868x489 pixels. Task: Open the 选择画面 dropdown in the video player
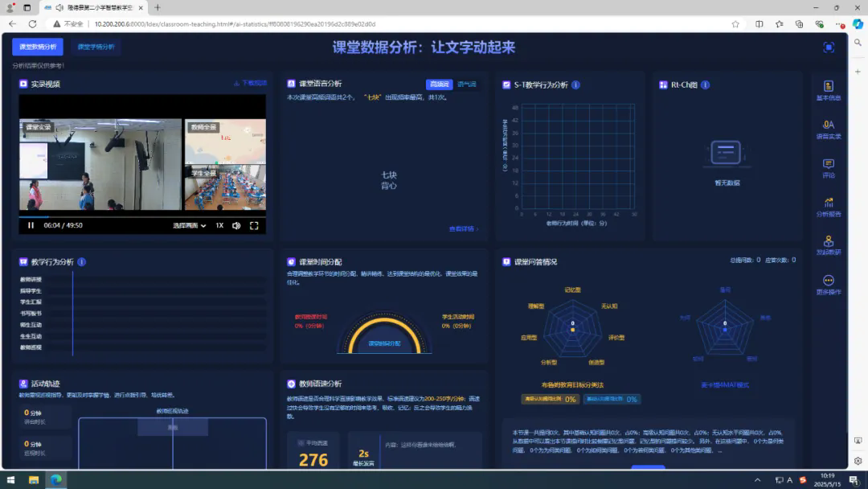[x=189, y=225]
